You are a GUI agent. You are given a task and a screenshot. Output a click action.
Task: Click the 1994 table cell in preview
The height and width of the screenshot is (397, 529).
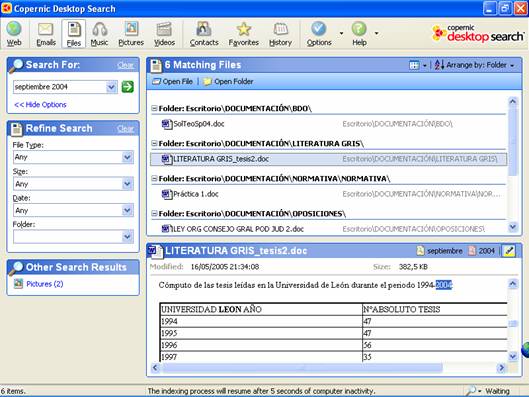261,321
